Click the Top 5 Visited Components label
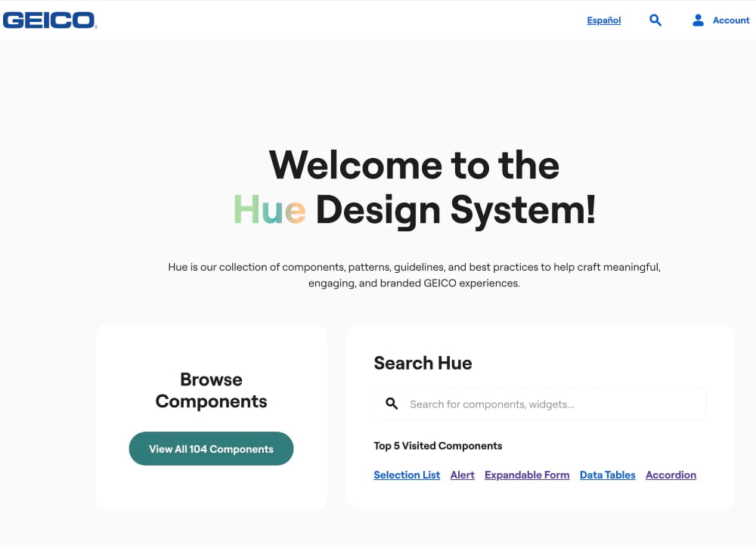Image resolution: width=756 pixels, height=545 pixels. pos(438,446)
